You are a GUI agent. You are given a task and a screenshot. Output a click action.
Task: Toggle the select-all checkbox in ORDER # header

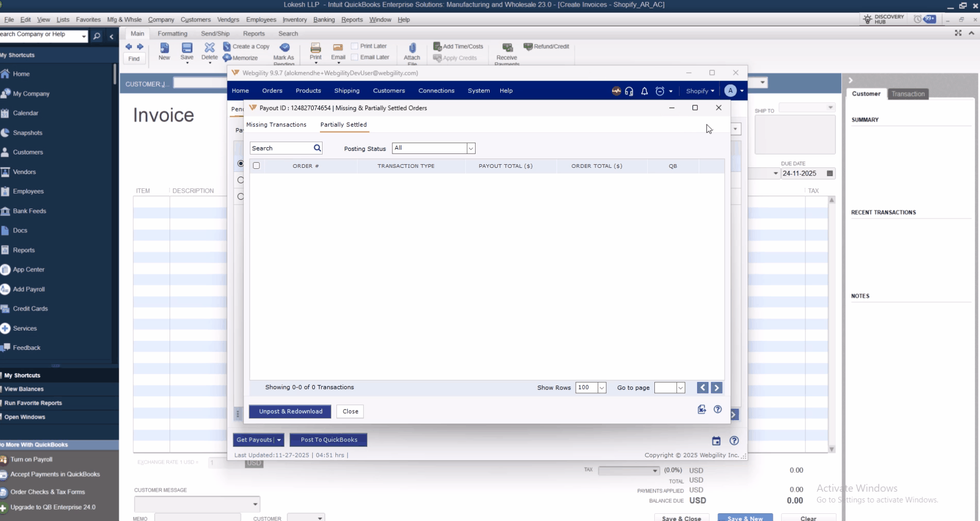(x=256, y=166)
